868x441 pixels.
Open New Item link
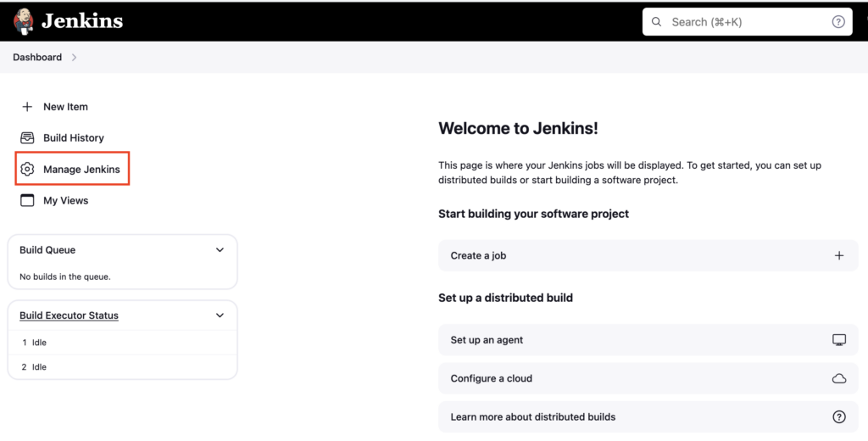click(x=65, y=106)
